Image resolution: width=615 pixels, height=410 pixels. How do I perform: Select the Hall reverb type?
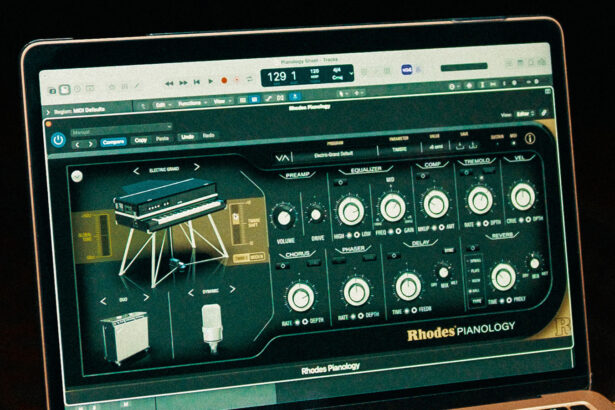(x=475, y=292)
